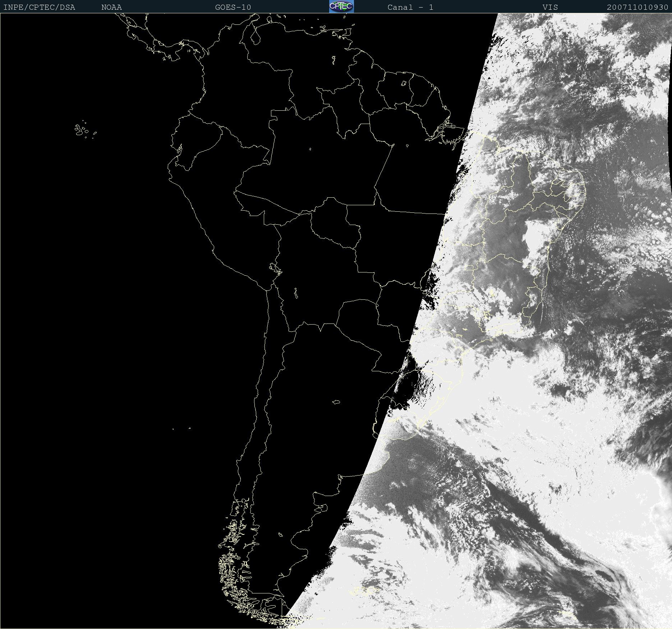Click the GOES-10 satellite label
The image size is (672, 629).
click(233, 7)
